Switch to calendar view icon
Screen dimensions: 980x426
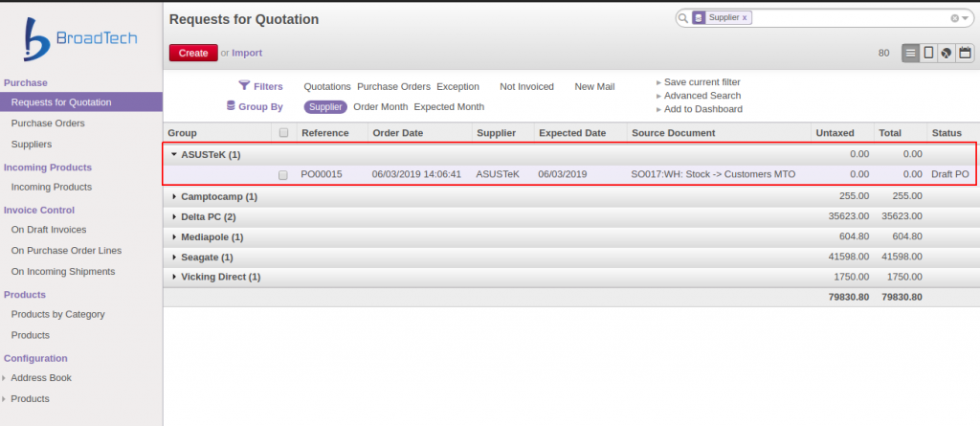click(x=965, y=54)
